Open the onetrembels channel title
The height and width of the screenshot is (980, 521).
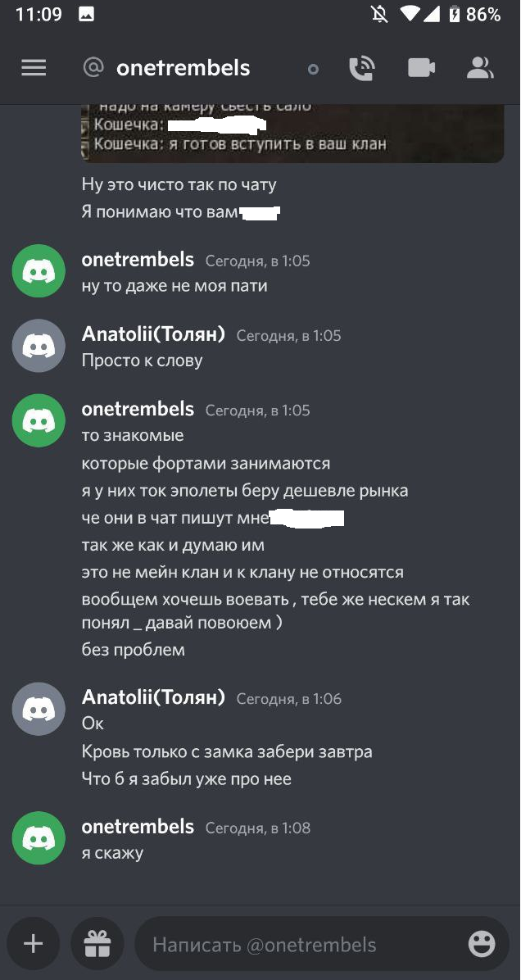pos(183,68)
